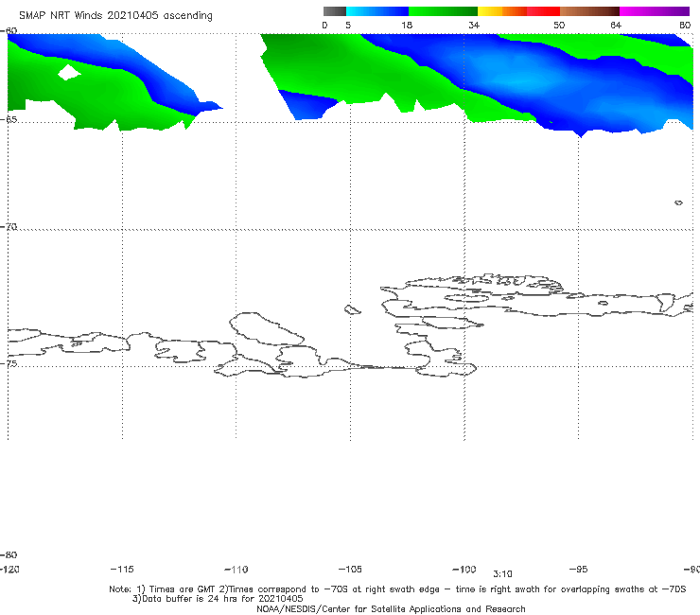The image size is (700, 615).
Task: Click the 'NOAA/NESDIS/Center for Satellite Applications' credit
Action: click(x=391, y=609)
